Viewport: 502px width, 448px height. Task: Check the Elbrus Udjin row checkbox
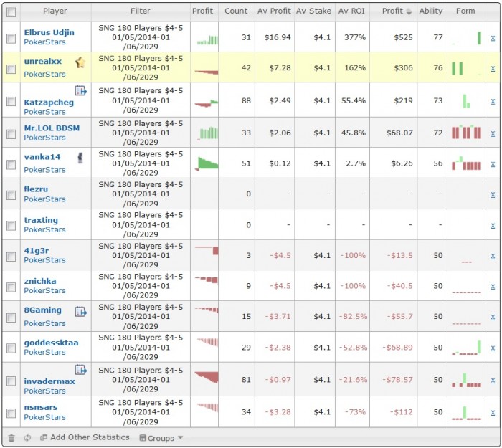coord(11,39)
